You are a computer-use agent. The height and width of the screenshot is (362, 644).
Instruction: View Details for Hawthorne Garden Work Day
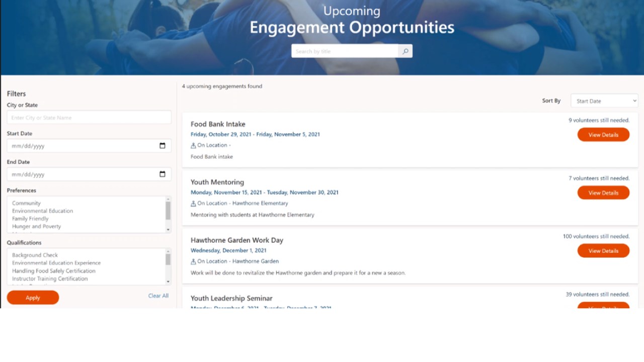(x=603, y=251)
